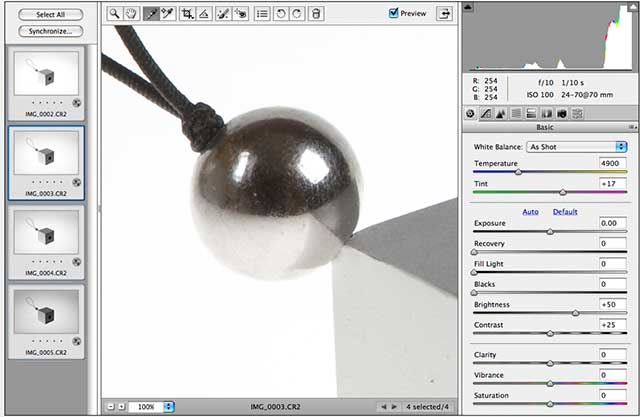The width and height of the screenshot is (640, 417).
Task: Mark selected images for deletion with trash icon
Action: (316, 13)
